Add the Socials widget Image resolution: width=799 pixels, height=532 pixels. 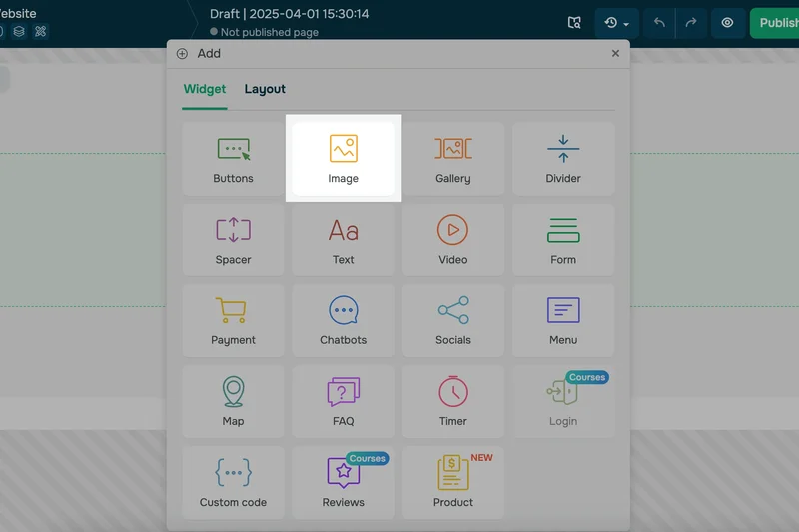(453, 320)
